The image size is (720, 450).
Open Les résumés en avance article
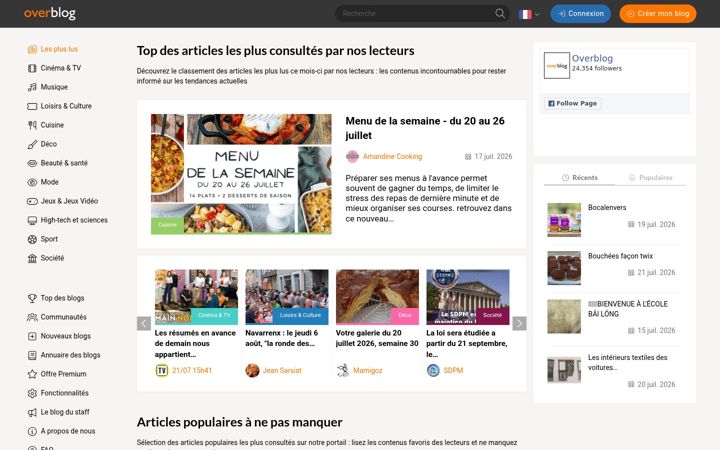tap(195, 343)
